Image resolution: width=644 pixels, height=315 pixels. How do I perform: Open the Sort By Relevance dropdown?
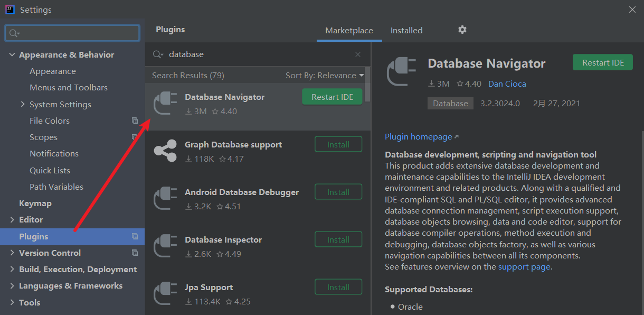tap(325, 75)
